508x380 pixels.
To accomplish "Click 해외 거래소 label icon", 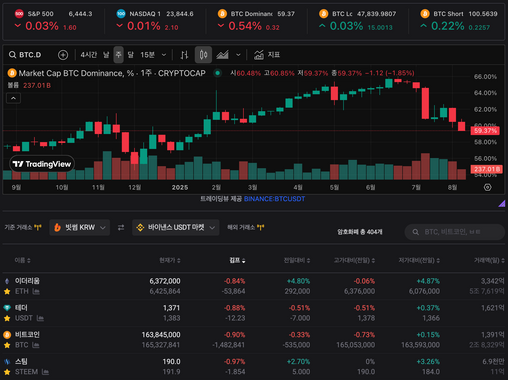I will point(260,227).
